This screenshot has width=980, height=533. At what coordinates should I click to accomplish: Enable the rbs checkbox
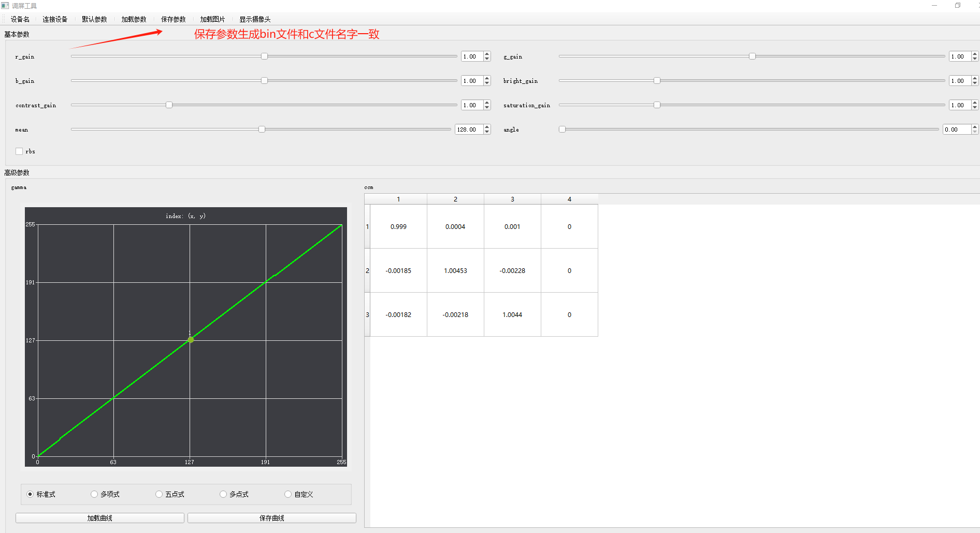tap(19, 151)
